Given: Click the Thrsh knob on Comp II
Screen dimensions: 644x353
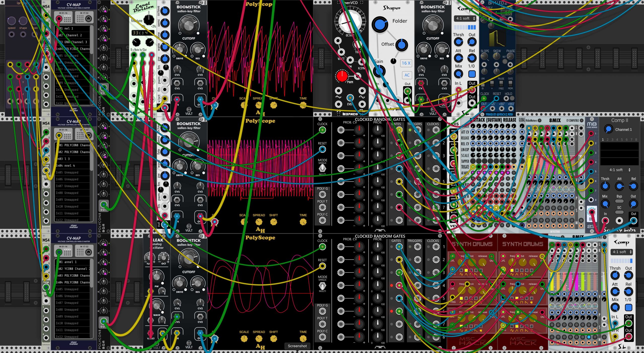Looking at the screenshot, I should (x=605, y=187).
